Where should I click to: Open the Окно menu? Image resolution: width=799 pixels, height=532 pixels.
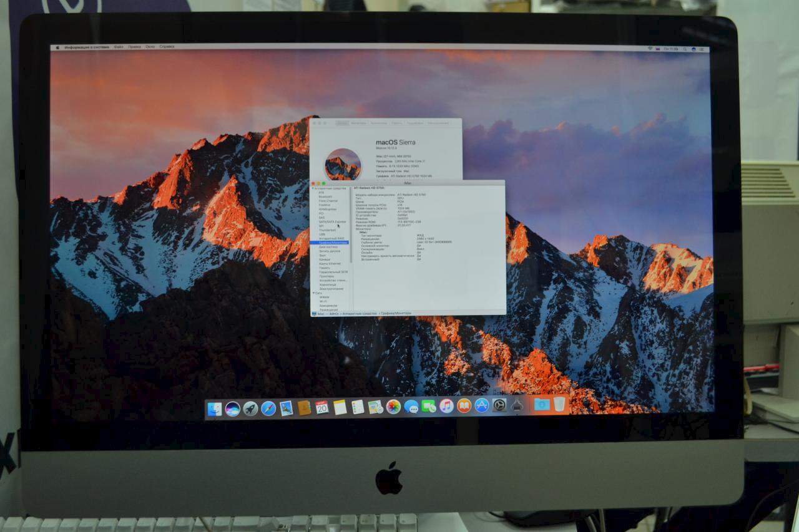coord(150,47)
